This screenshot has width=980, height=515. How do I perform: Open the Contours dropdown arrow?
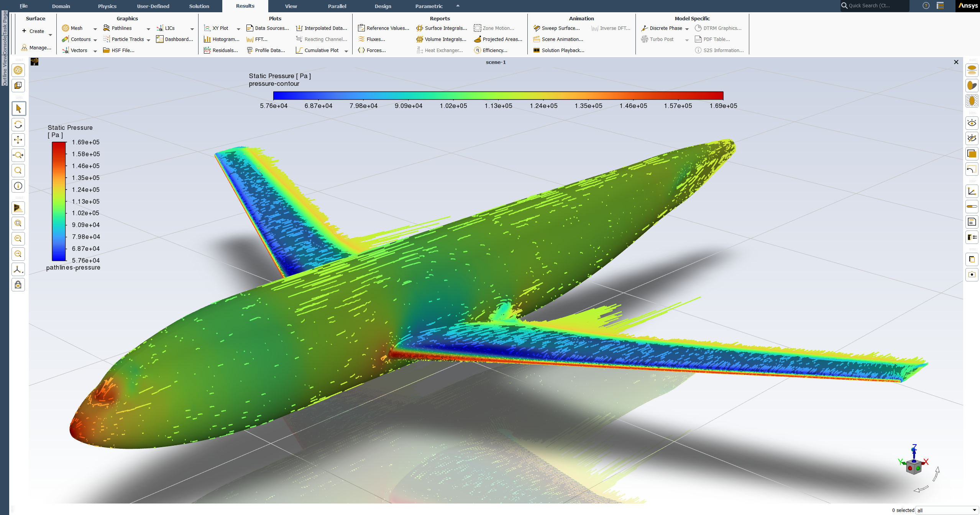[x=95, y=40]
